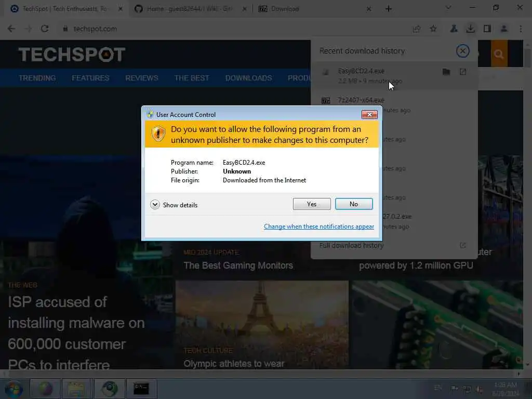532x399 pixels.
Task: Expand Show details chevron in UAC dialog
Action: [x=155, y=205]
